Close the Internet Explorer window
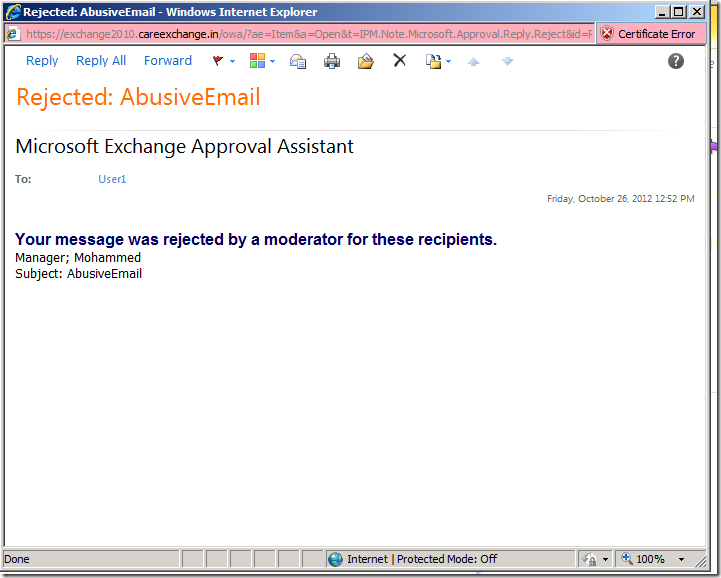Screen dimensions: 721x578 [697, 11]
